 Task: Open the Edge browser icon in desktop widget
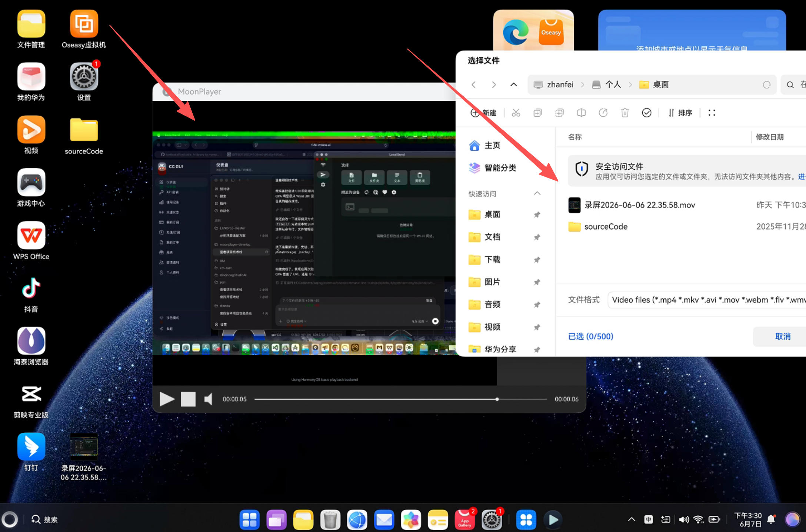[x=515, y=32]
